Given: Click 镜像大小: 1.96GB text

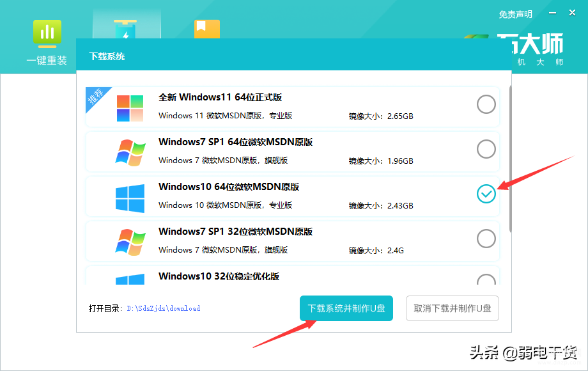Looking at the screenshot, I should (381, 161).
